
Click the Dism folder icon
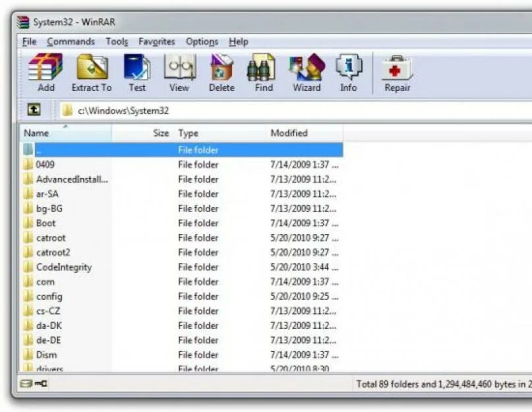click(28, 355)
